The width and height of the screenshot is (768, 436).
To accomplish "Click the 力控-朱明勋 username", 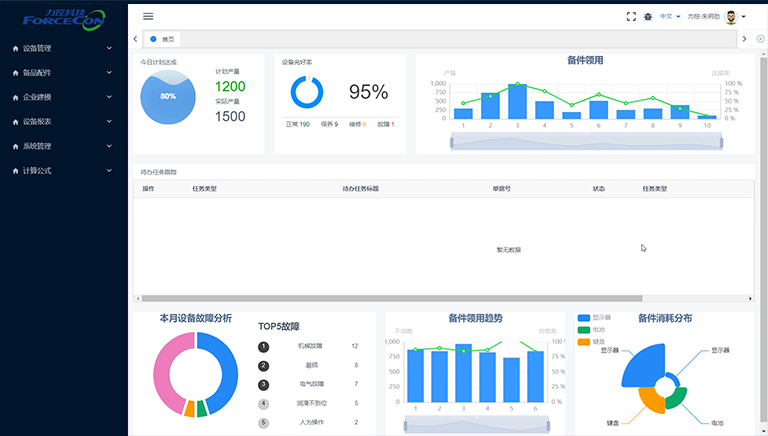I will (703, 17).
